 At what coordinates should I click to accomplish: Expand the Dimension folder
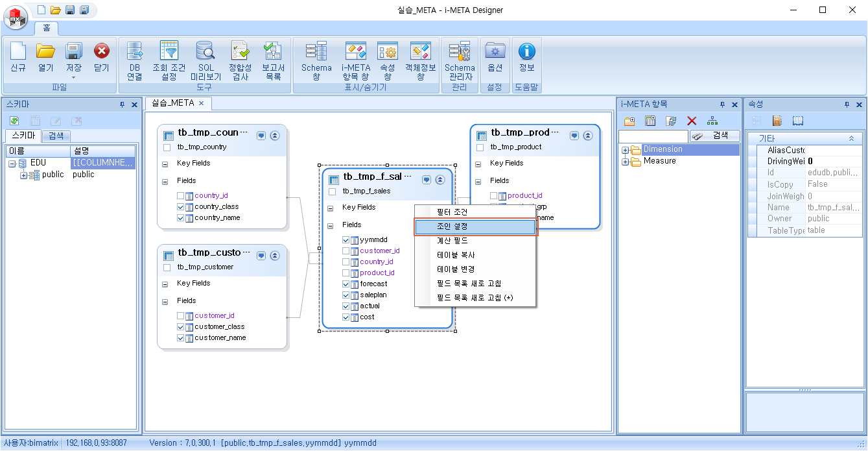[625, 150]
